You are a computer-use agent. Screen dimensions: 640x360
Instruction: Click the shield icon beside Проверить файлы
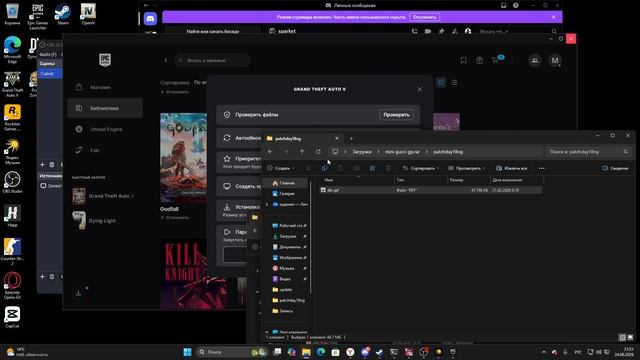227,115
